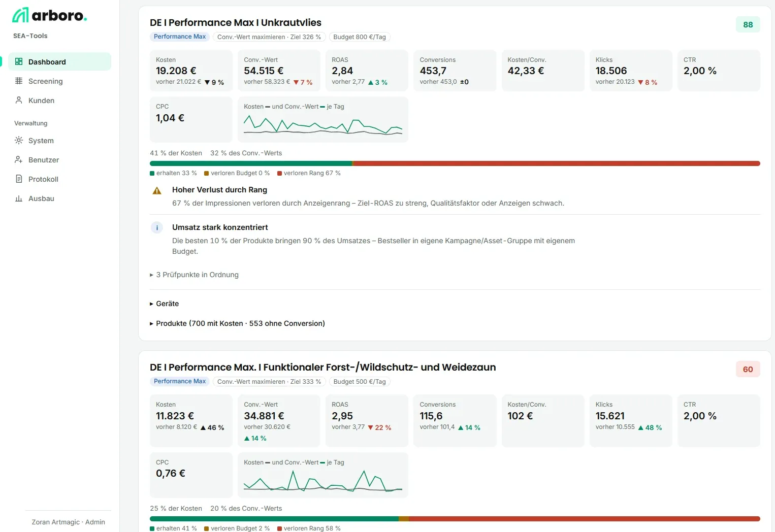Click Klicks card showing 15.621
Screen dimensions: 775x532
[x=631, y=421]
